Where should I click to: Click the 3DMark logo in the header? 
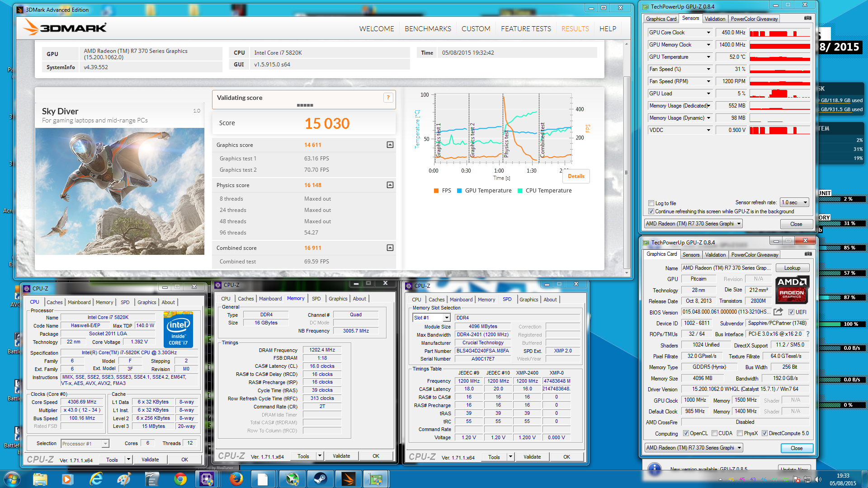(x=65, y=28)
